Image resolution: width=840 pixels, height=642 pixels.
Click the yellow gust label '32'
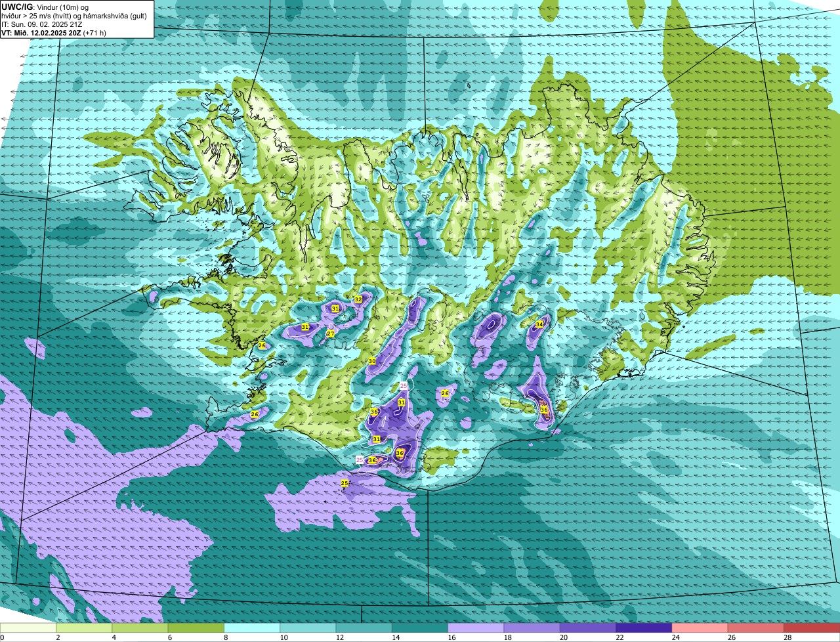click(x=358, y=299)
